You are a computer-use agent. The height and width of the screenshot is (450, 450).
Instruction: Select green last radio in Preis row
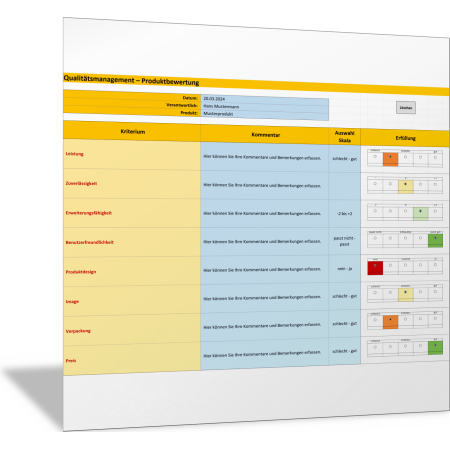pos(435,346)
